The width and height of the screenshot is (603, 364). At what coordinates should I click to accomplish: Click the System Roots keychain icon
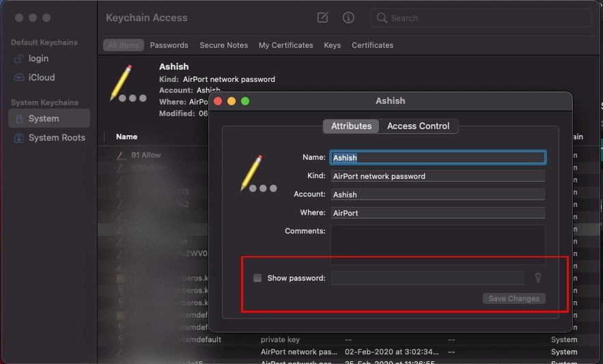coord(18,137)
